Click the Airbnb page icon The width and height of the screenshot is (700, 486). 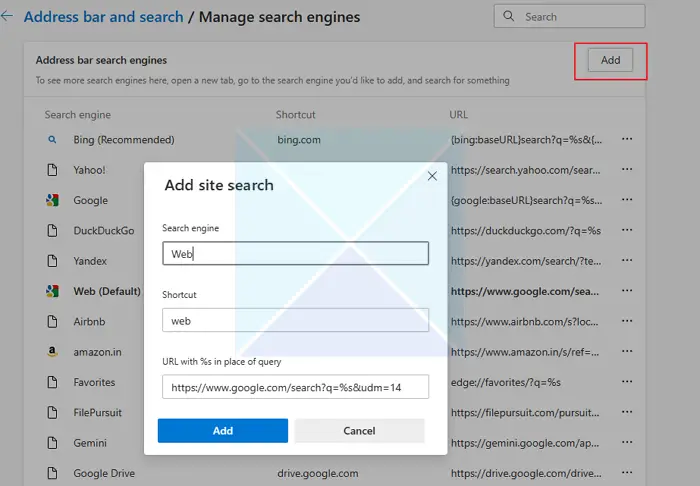pos(52,321)
